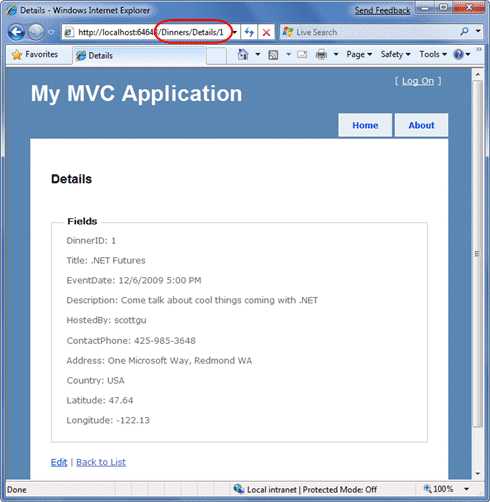
Task: Click the Internet Explorer title bar icon
Action: pos(11,10)
